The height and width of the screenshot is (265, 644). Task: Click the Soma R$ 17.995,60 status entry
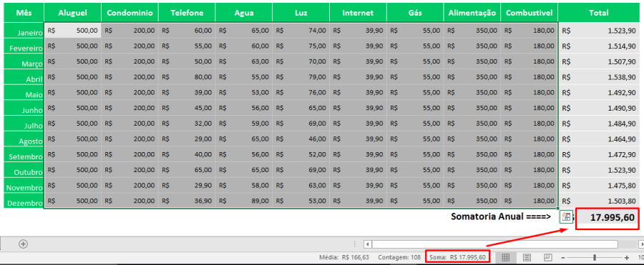coord(457,258)
